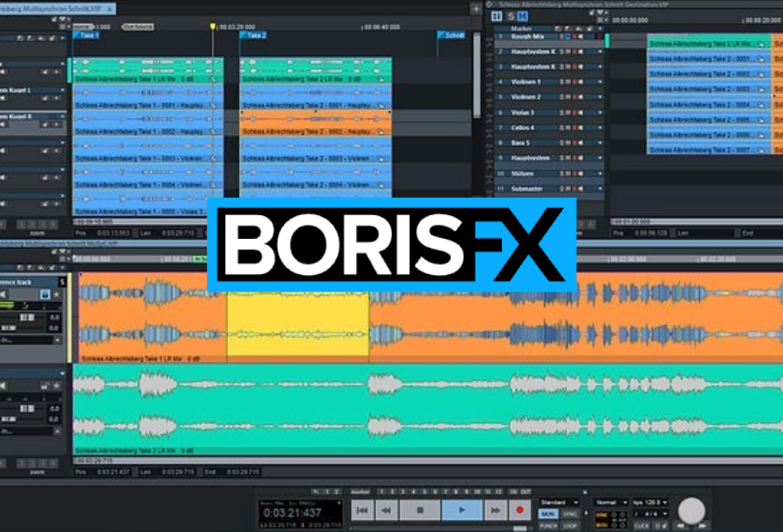The width and height of the screenshot is (783, 532).
Task: Click the Schnitt timeline marker flag
Action: (x=452, y=35)
